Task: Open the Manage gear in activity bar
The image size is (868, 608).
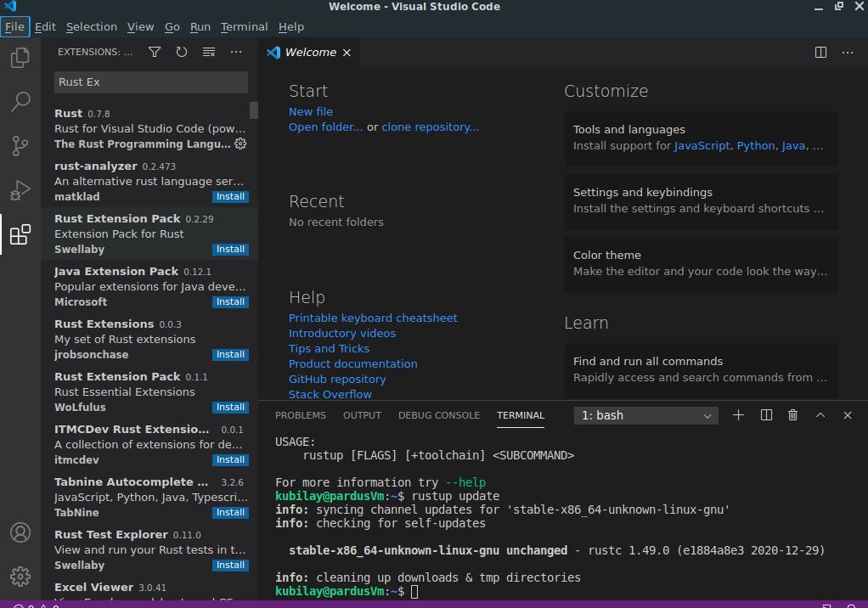Action: (20, 577)
